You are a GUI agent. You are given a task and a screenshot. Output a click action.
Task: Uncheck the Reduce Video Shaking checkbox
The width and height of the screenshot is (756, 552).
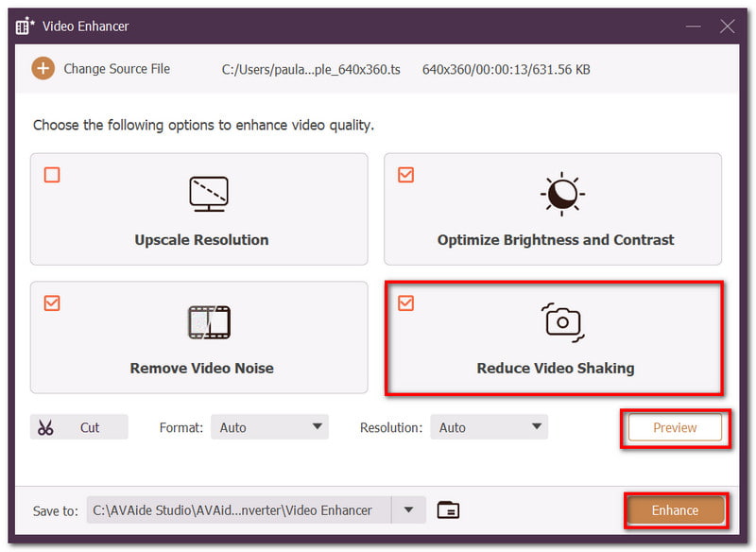pos(406,303)
